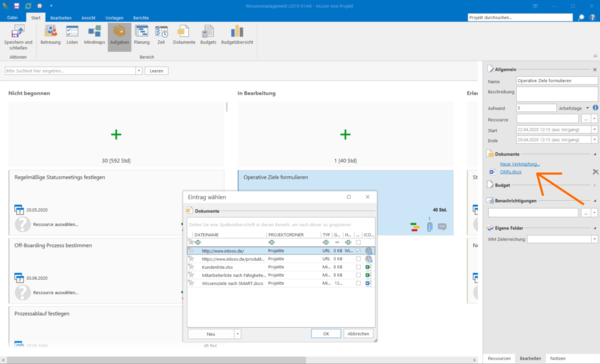The width and height of the screenshot is (600, 364).
Task: Click calendar icon on Off-Boarding Prozess card
Action: point(19,277)
